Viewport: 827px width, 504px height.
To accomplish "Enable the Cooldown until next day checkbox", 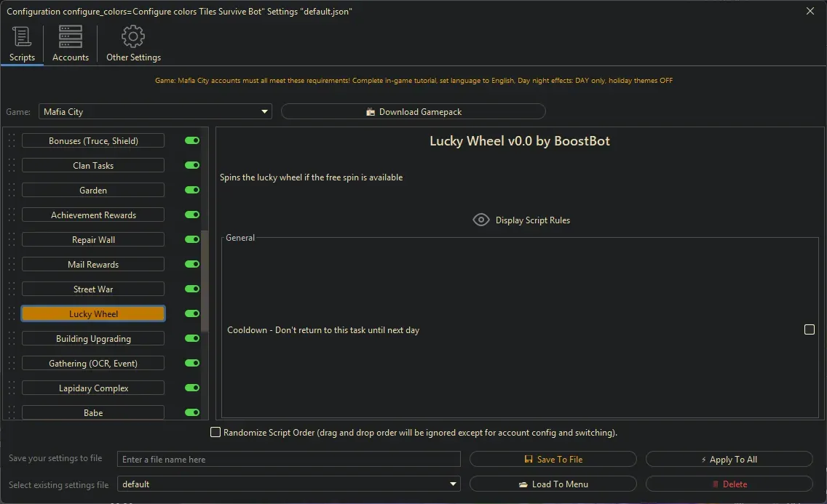I will (809, 329).
